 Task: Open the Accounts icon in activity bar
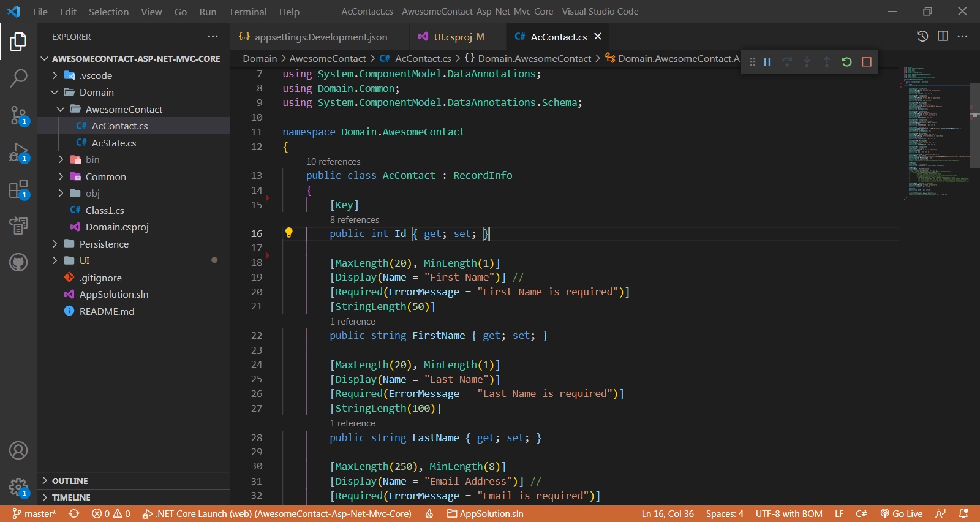18,450
